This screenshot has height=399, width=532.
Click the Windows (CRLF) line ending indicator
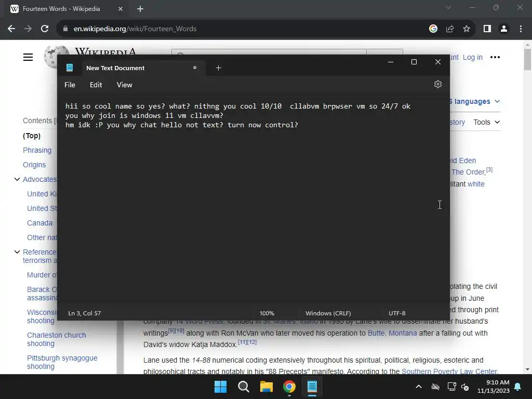coord(328,313)
